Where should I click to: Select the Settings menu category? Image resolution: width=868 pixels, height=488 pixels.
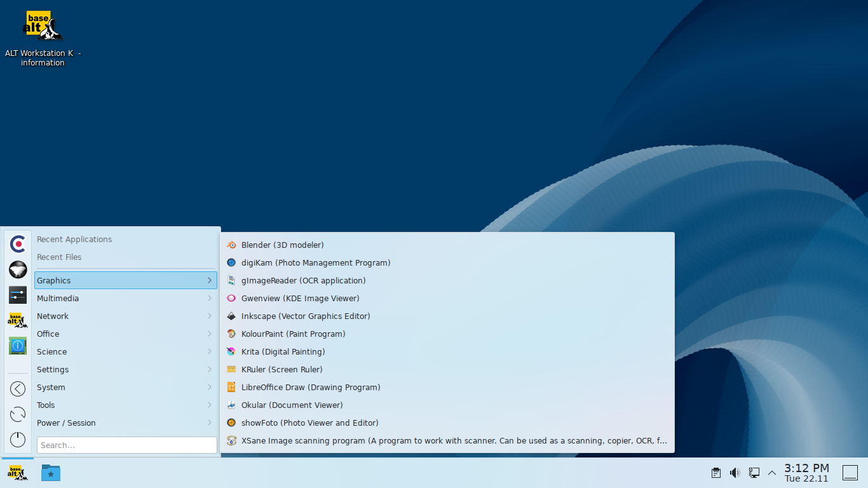coord(126,369)
